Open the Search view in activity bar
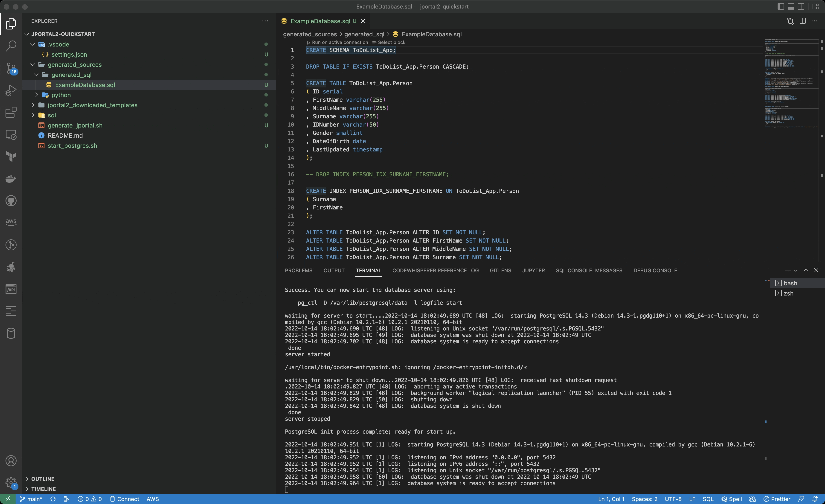This screenshot has height=504, width=825. [11, 46]
